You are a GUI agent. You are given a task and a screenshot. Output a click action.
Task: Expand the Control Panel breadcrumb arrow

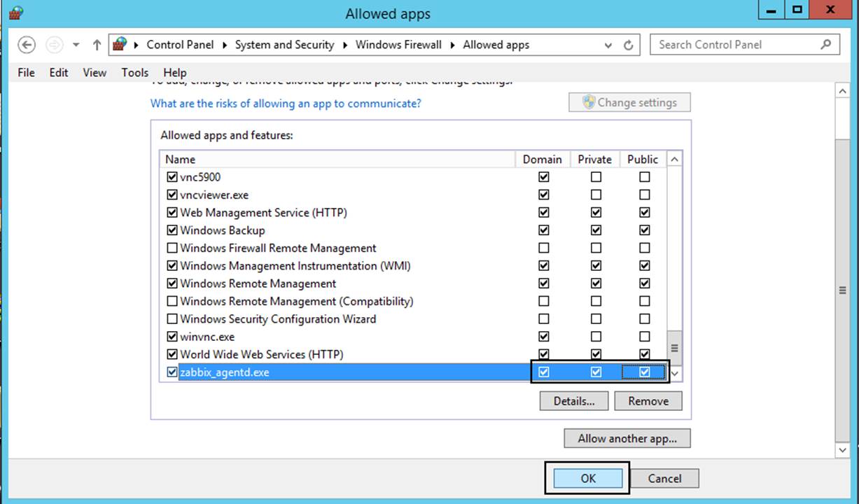pos(225,45)
